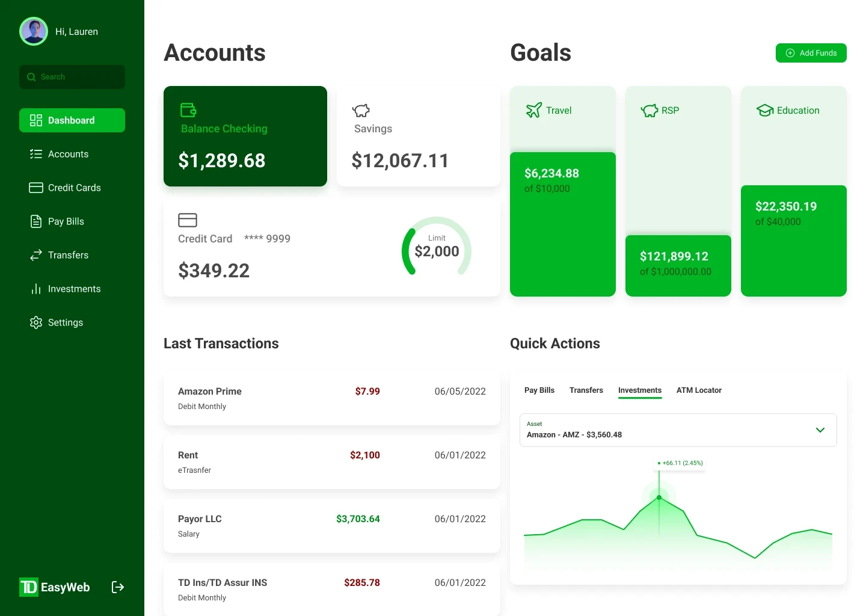Open Investments in the sidebar

click(x=72, y=289)
